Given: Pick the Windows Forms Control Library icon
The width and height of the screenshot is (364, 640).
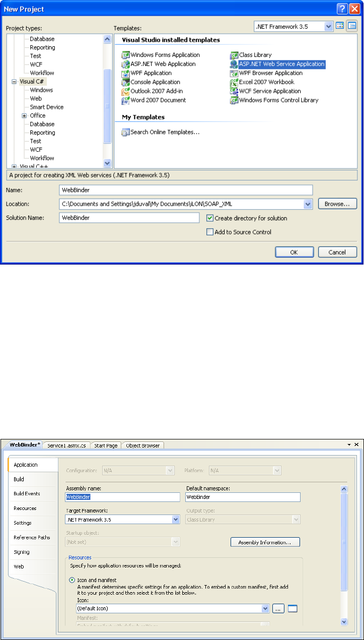Looking at the screenshot, I should [x=234, y=100].
